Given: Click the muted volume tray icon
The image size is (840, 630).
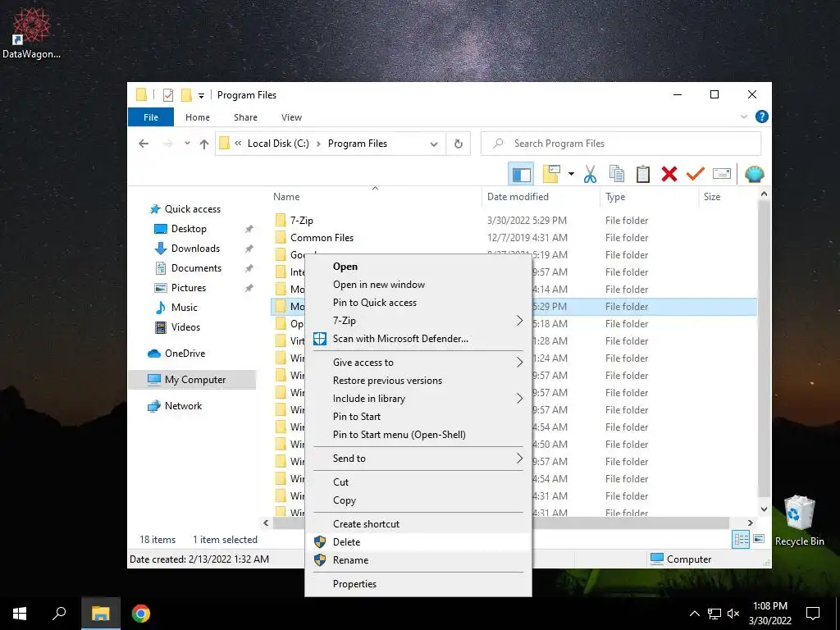Looking at the screenshot, I should (733, 614).
